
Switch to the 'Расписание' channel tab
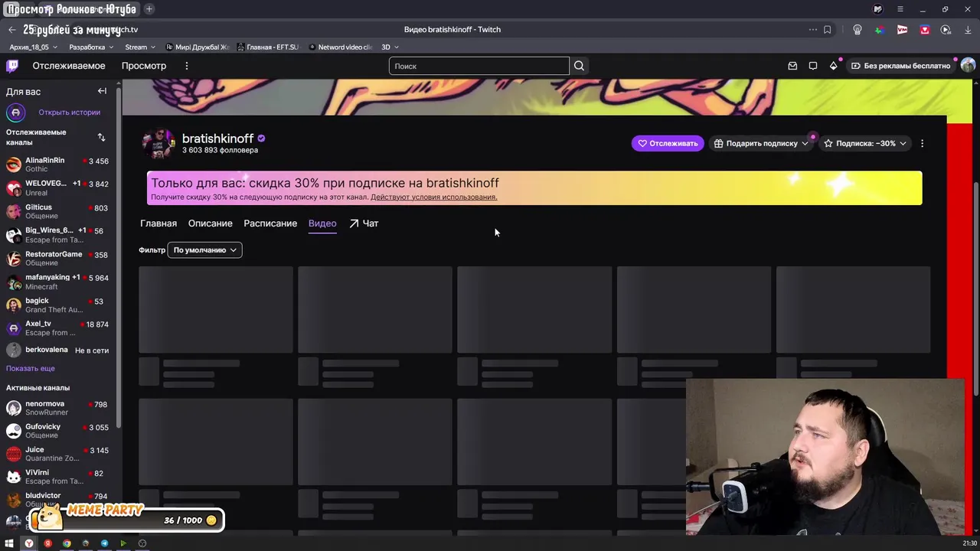tap(270, 223)
